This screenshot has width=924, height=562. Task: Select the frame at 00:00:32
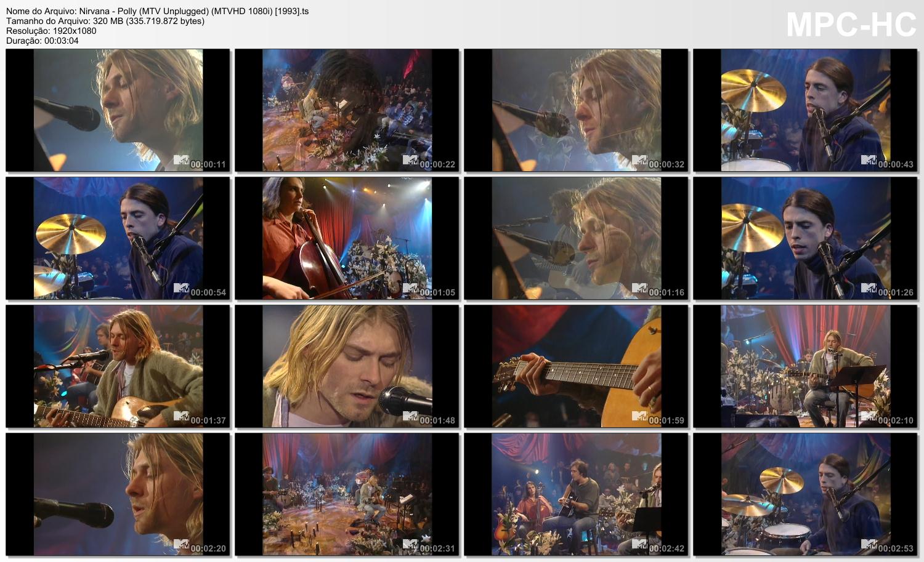576,110
